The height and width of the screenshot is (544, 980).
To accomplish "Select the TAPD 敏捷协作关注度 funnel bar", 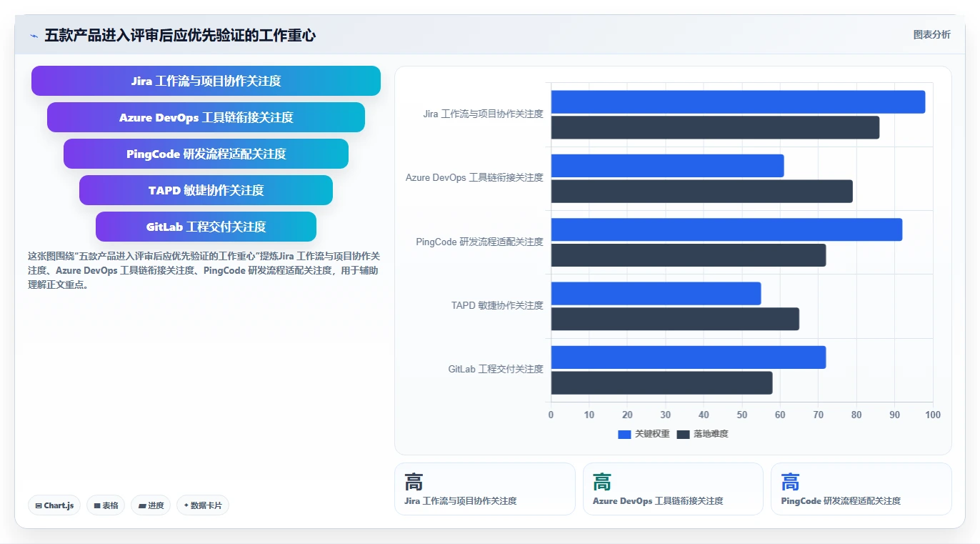I will click(x=206, y=190).
